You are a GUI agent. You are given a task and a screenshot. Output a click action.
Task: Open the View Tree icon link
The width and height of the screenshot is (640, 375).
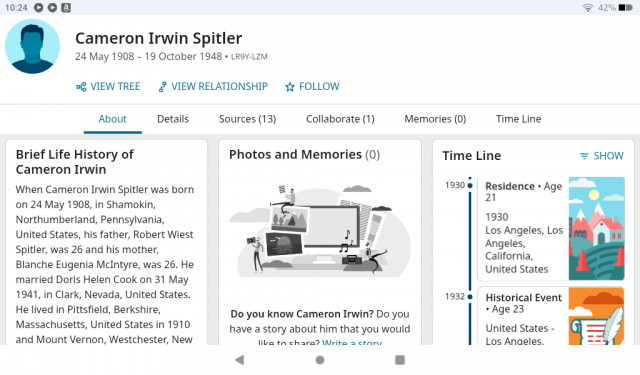click(x=81, y=87)
